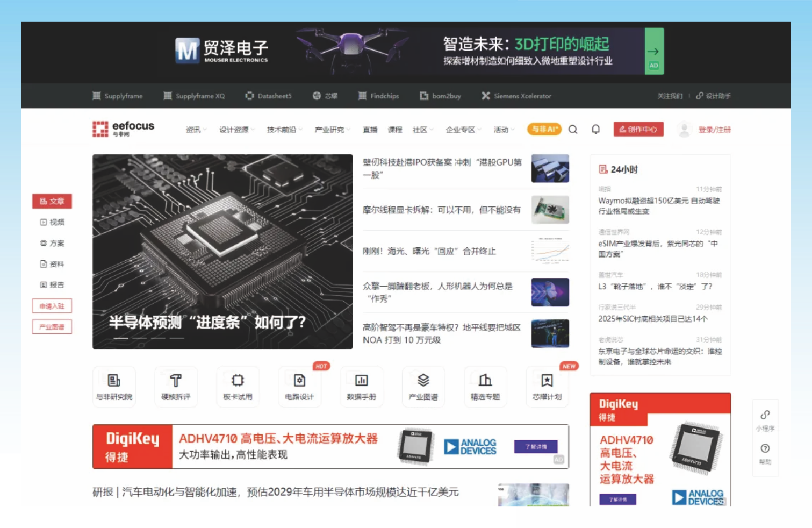Viewport: 812px width, 528px height.
Task: Switch to the 视频 sidebar tab
Action: click(x=52, y=222)
